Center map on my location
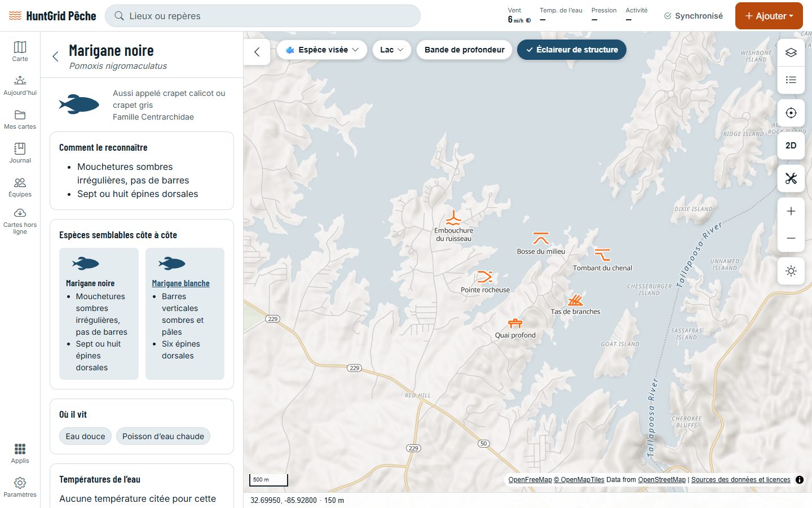 (791, 113)
